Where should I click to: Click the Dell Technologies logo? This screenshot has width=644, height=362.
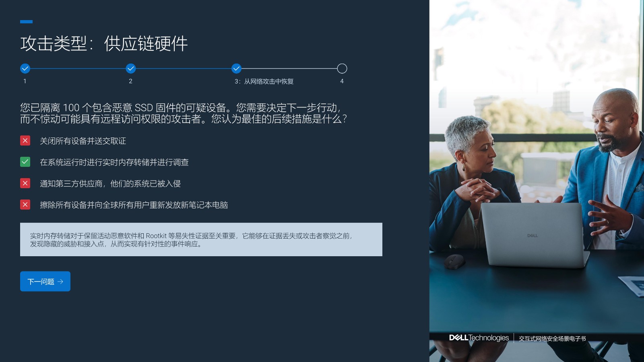(x=479, y=338)
